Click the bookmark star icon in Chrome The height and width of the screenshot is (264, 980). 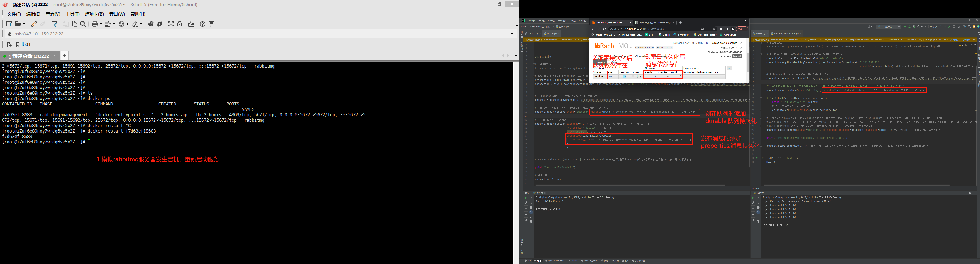coord(714,29)
